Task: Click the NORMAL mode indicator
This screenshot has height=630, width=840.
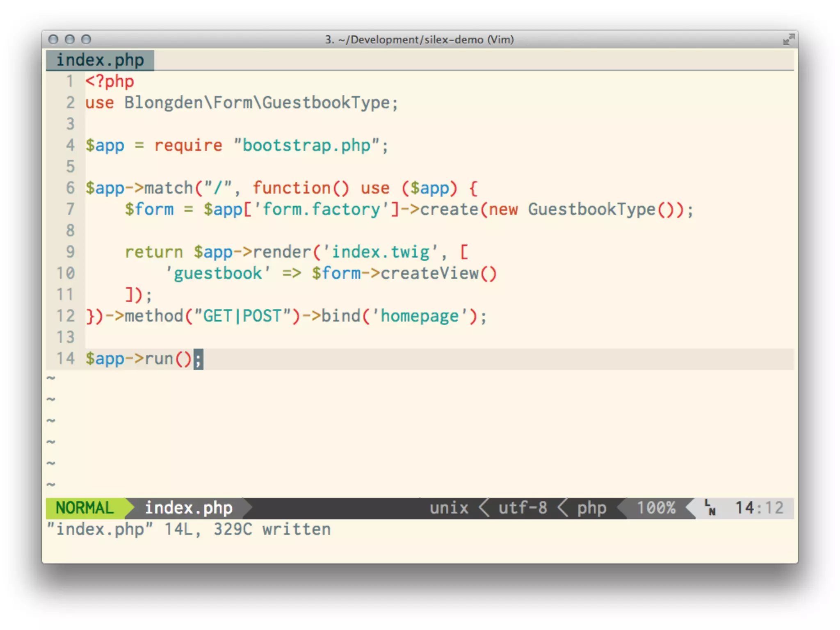Action: click(84, 508)
